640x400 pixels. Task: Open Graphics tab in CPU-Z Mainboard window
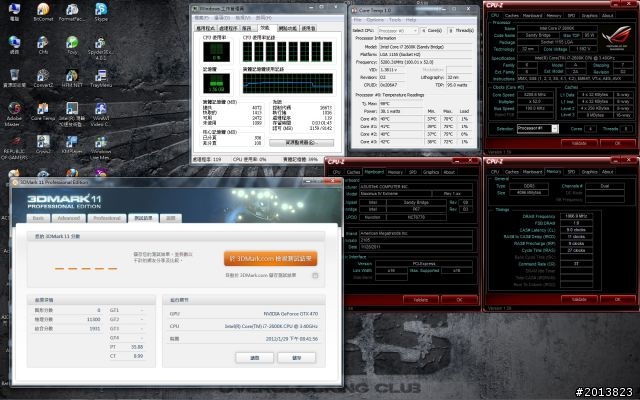(x=431, y=172)
